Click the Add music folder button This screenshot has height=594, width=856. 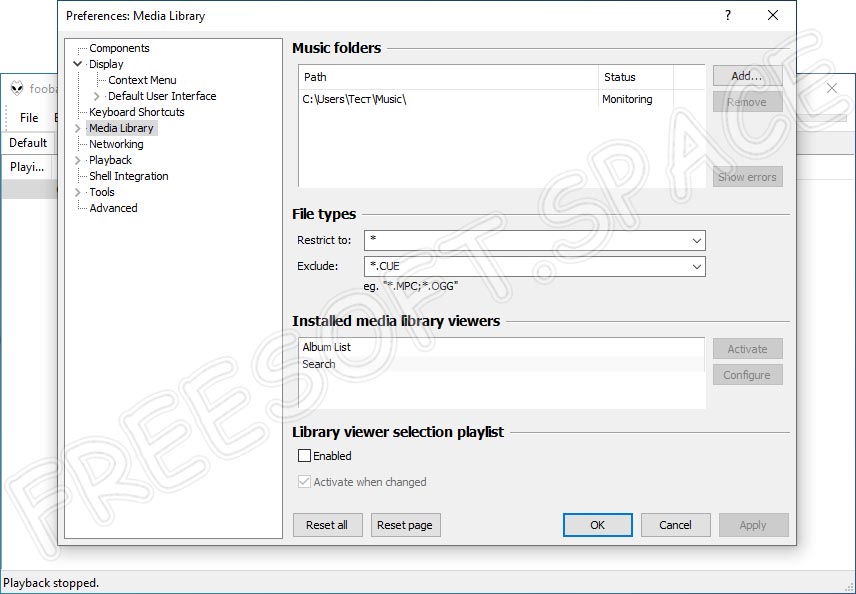[746, 76]
